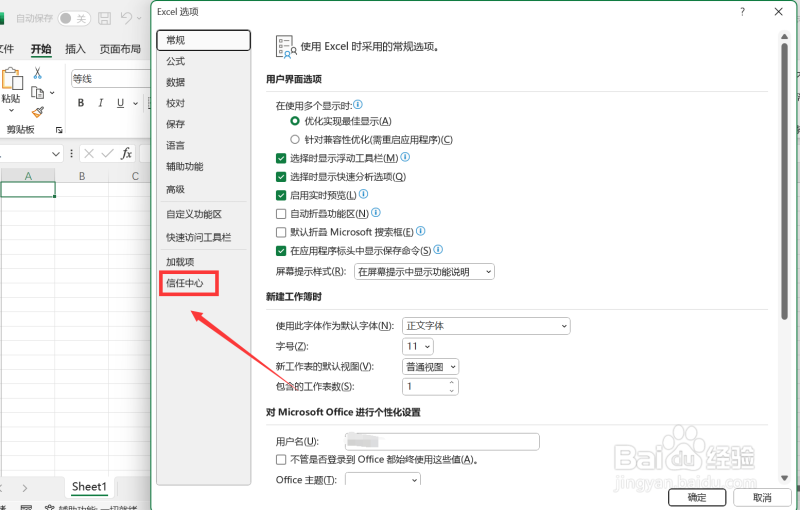Uncheck 启用实时预览 checkbox
The image size is (800, 510).
point(281,195)
